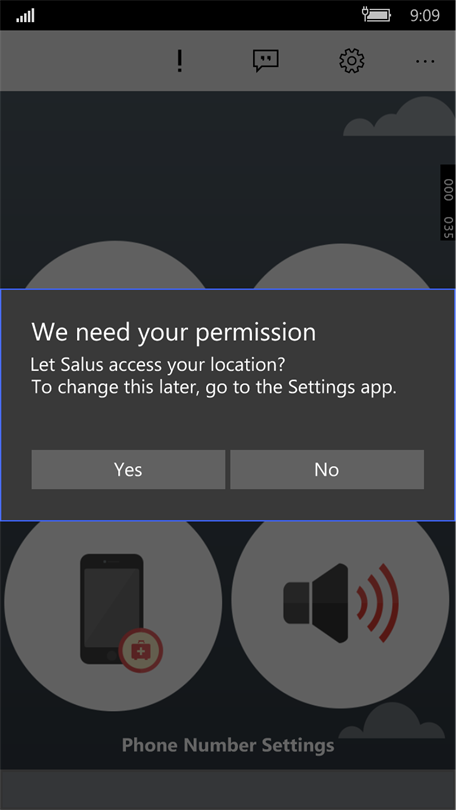Expand the three-dot more menu
Screen dimensions: 456x810
[x=425, y=61]
